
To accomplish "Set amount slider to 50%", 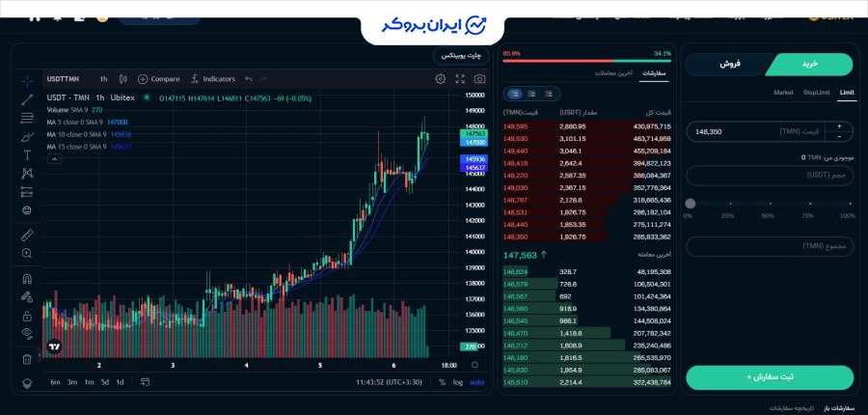I will [x=771, y=204].
